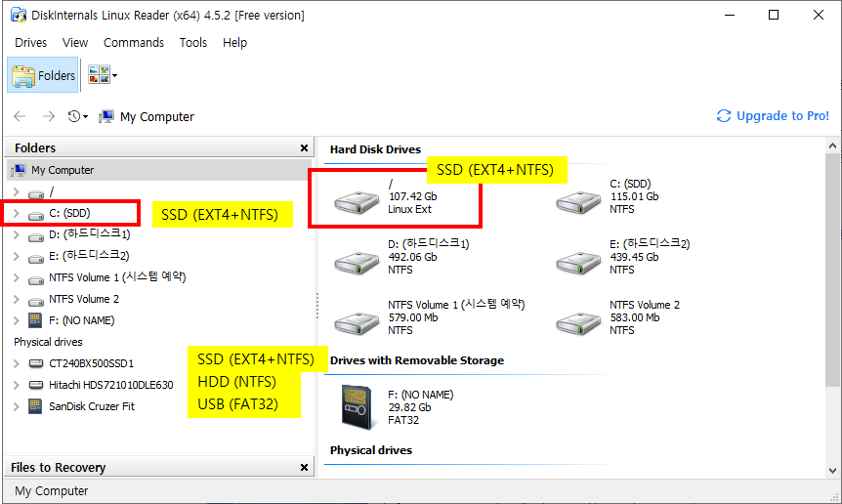
Task: Expand the / Linux volume node
Action: coord(16,192)
